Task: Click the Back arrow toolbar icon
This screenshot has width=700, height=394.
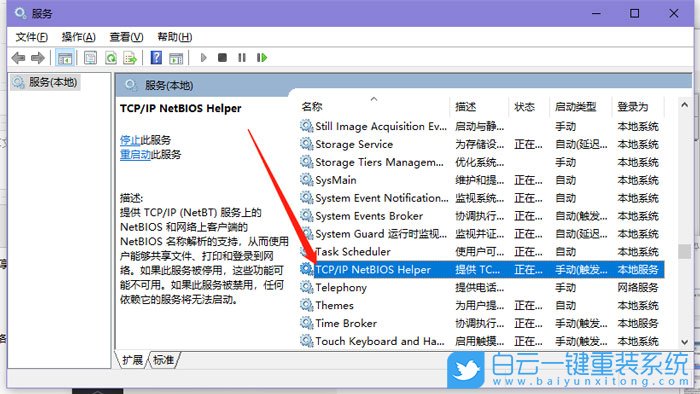Action: pos(18,58)
